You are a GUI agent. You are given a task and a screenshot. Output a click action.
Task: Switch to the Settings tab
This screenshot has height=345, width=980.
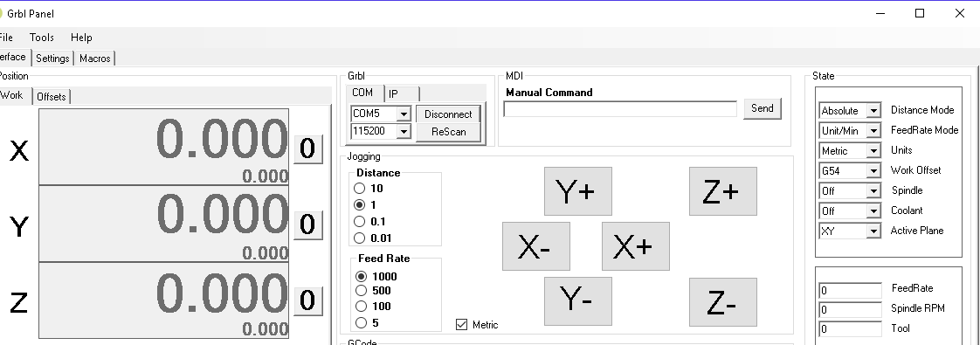pos(52,59)
